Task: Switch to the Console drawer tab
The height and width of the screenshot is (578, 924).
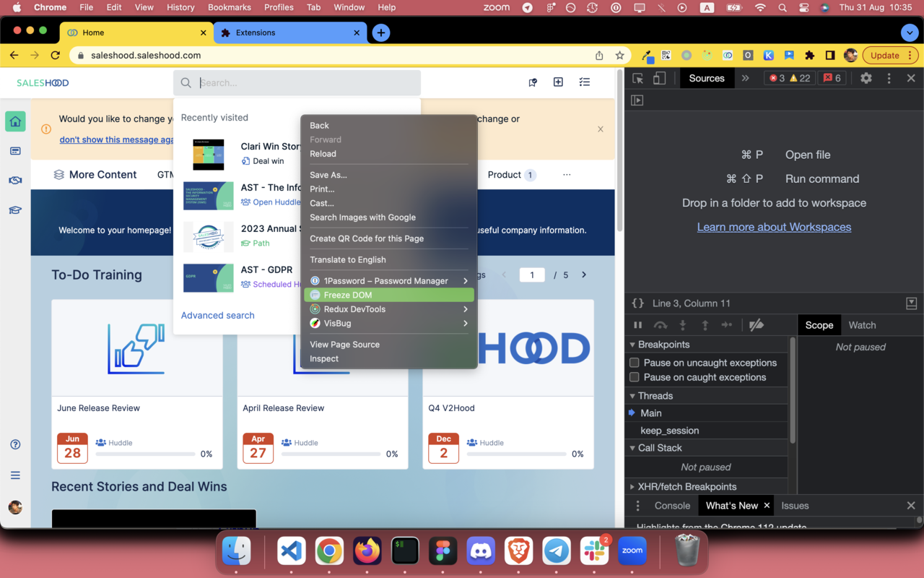Action: coord(672,506)
